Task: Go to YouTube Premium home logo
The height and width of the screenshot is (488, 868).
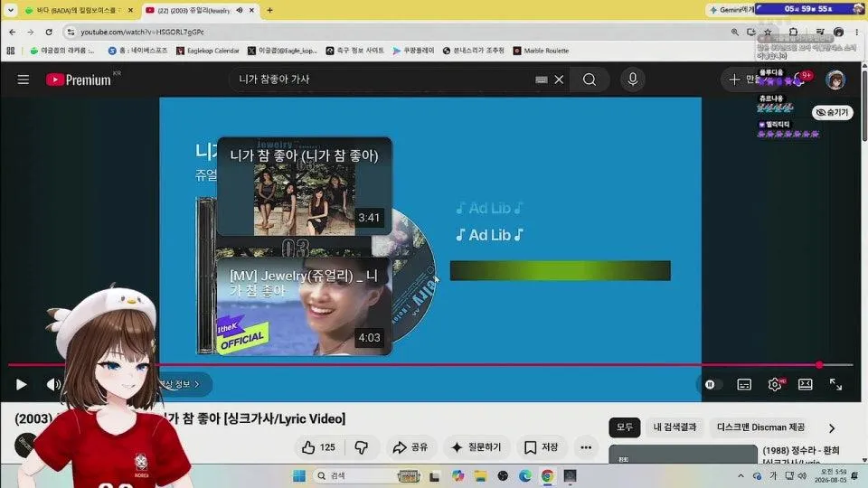Action: 79,80
